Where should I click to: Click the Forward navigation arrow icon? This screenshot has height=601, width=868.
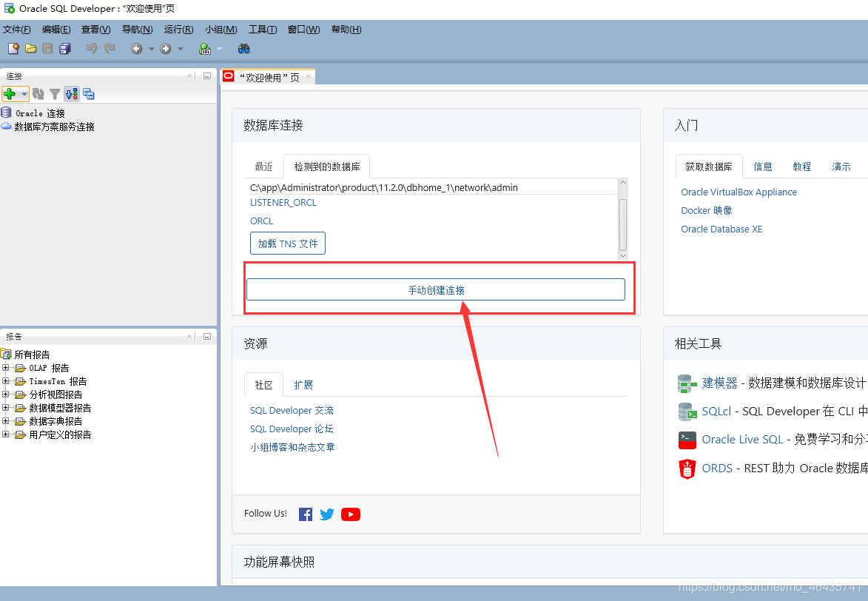(165, 49)
